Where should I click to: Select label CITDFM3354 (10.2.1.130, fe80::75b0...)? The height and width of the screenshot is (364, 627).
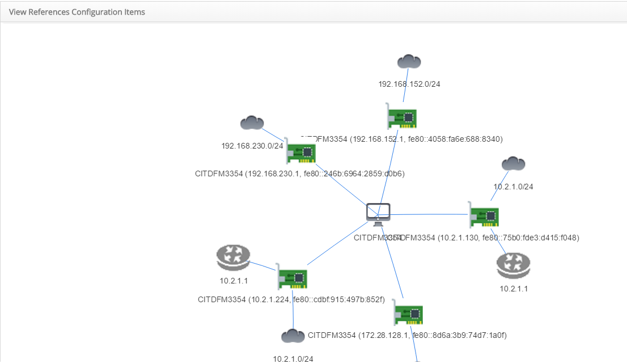pos(488,238)
